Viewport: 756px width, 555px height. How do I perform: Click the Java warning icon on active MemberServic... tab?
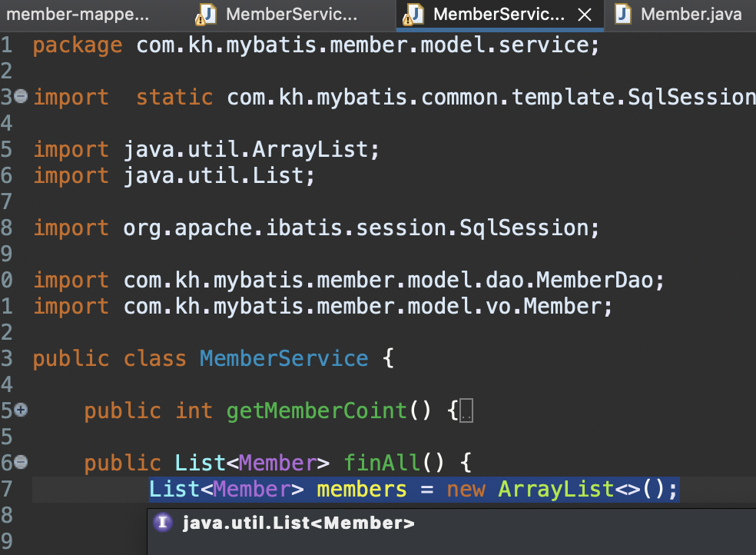pos(413,15)
